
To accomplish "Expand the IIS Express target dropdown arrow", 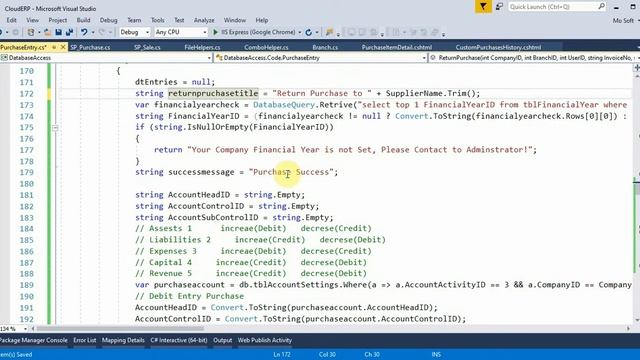I will pos(300,32).
